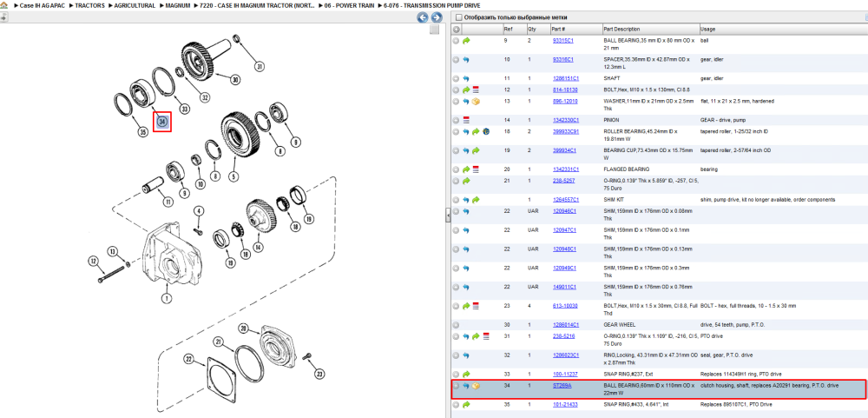The height and width of the screenshot is (418, 868).
Task: Blue back arrow for shim 120946C1
Action: [x=466, y=211]
